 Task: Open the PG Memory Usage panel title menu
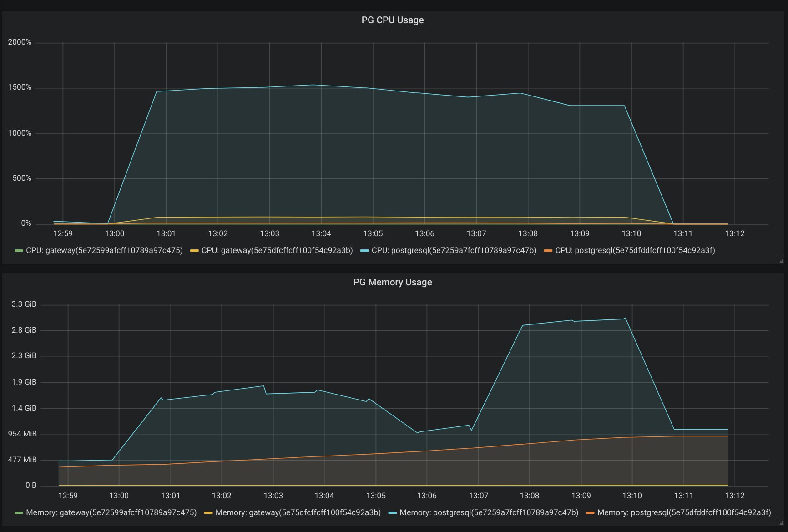(392, 282)
